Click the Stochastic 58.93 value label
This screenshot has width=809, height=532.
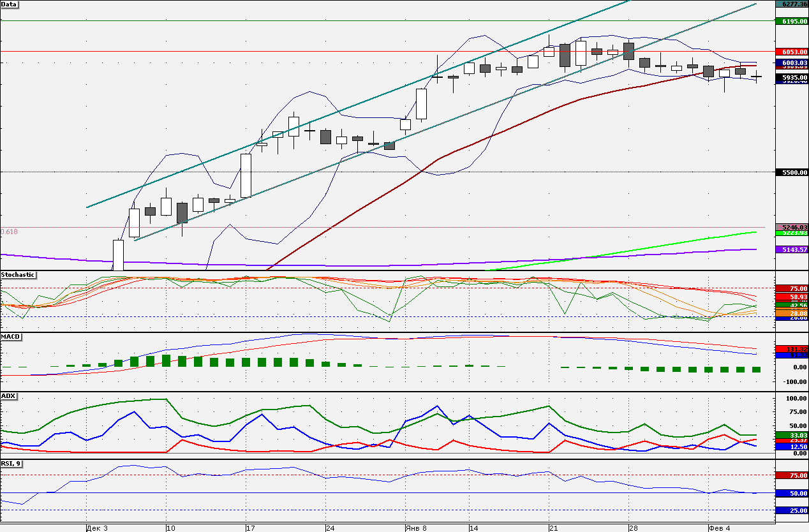click(x=791, y=297)
